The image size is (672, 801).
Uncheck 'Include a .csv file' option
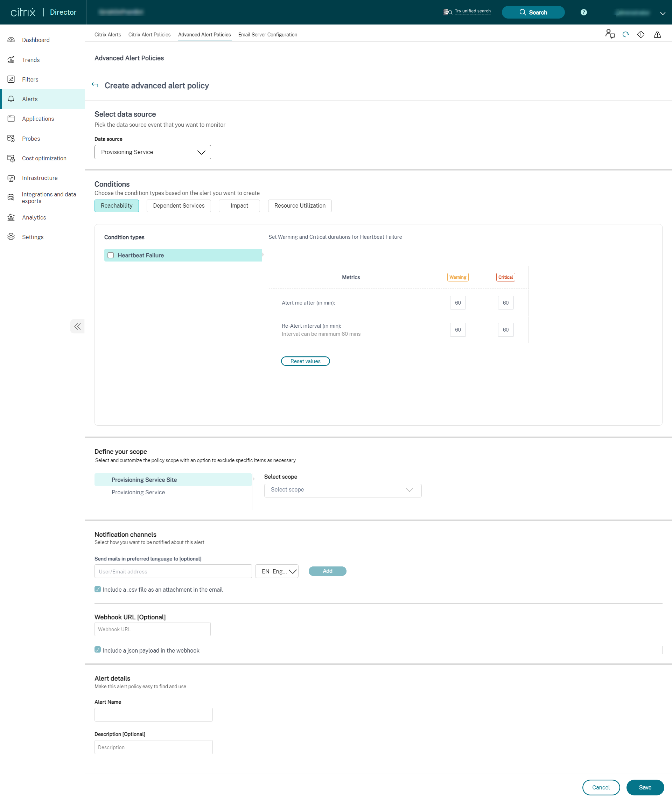click(x=98, y=589)
